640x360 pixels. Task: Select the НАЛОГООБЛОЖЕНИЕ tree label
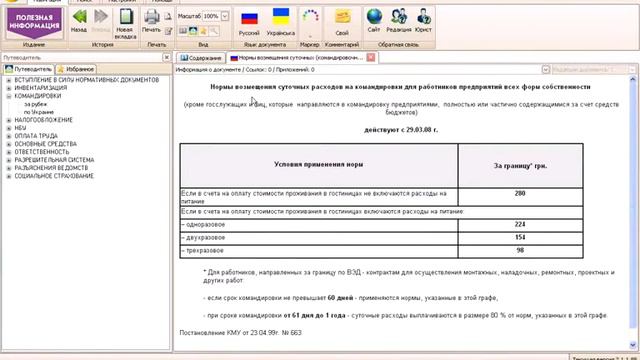[x=43, y=120]
